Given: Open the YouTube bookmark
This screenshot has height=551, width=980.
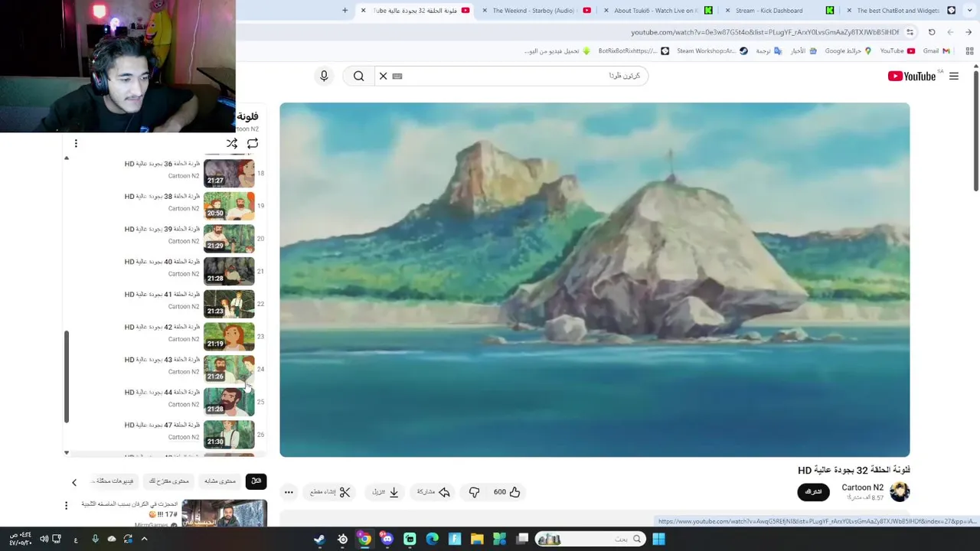Looking at the screenshot, I should [x=897, y=51].
